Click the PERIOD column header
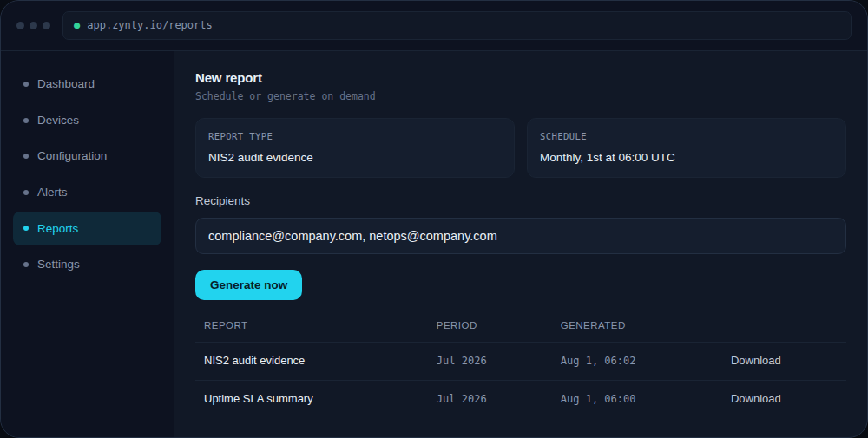 pyautogui.click(x=457, y=325)
